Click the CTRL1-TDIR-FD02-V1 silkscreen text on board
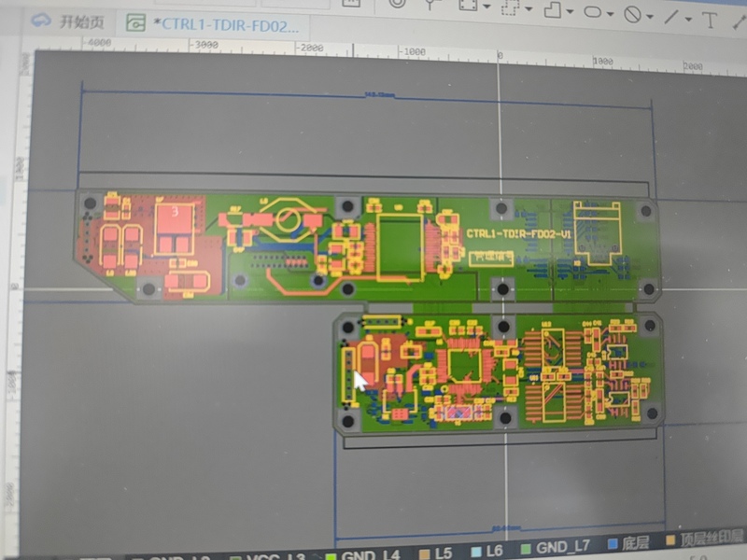Viewport: 747px width, 560px height. [x=518, y=233]
